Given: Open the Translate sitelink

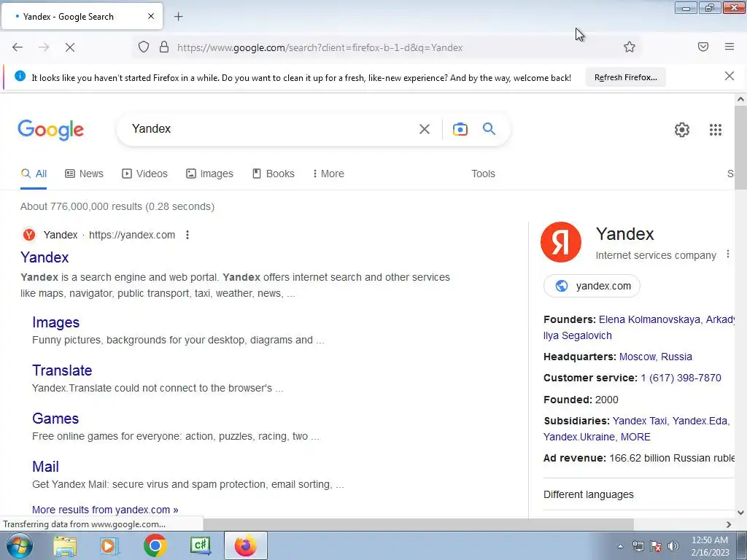Looking at the screenshot, I should [x=62, y=370].
